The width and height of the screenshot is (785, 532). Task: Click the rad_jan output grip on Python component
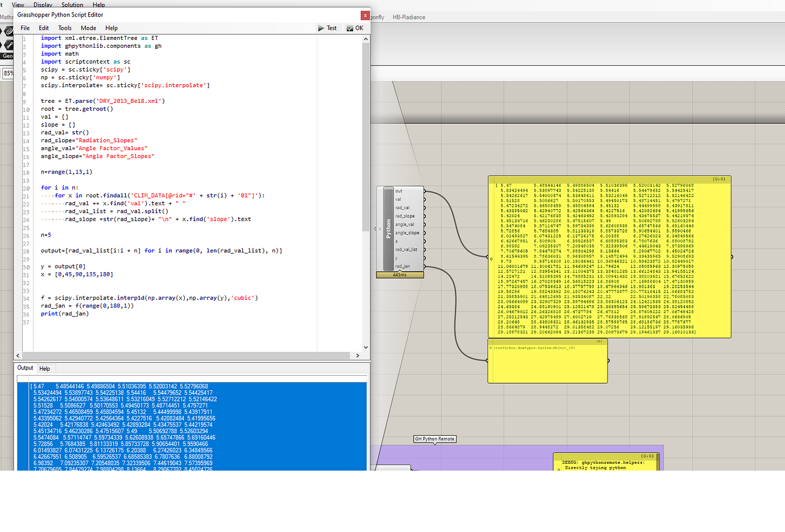click(425, 266)
